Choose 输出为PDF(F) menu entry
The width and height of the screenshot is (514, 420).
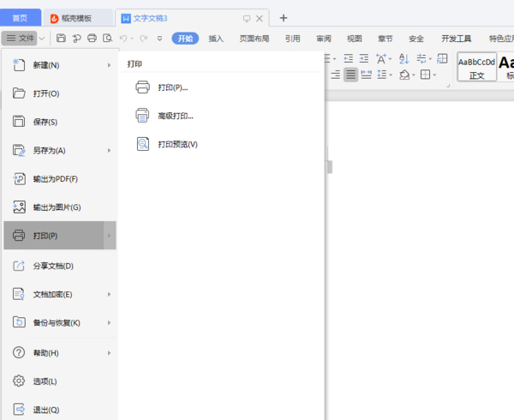[59, 179]
